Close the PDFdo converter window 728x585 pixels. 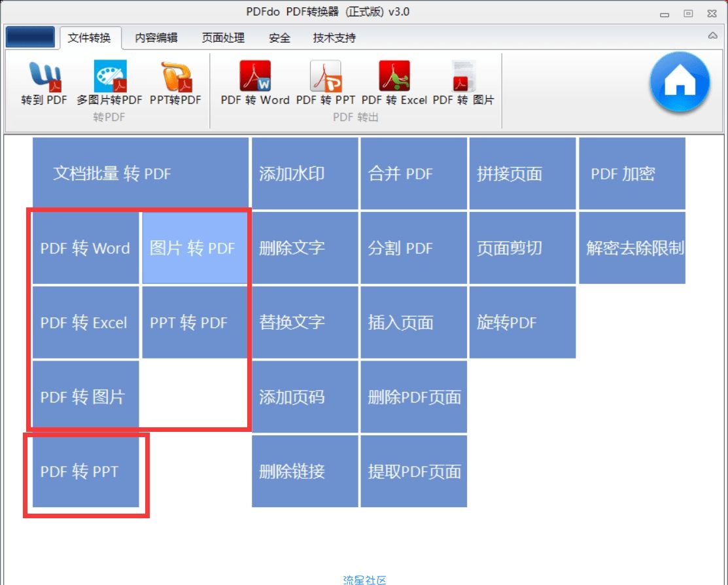click(x=712, y=14)
